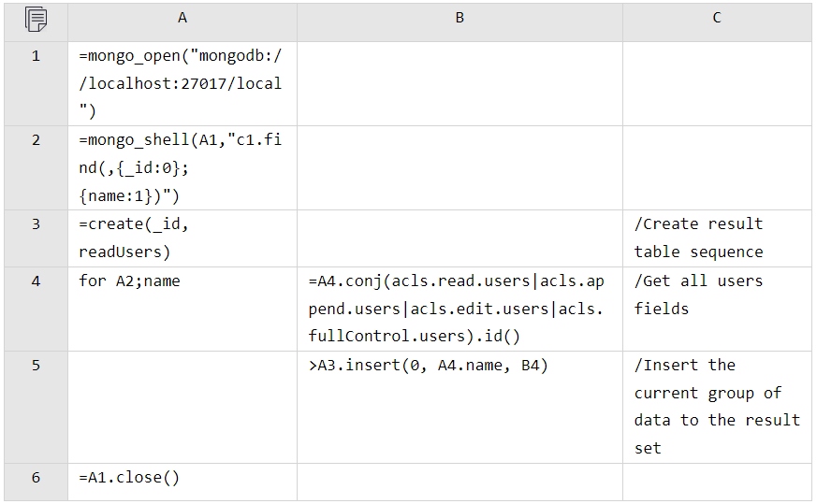Click the mongo_open connection formula cell
The height and width of the screenshot is (504, 817).
[182, 83]
